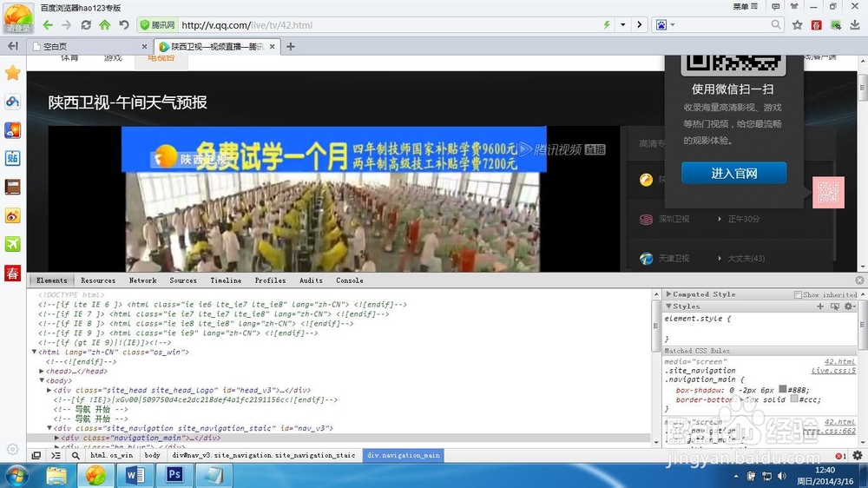
Task: Switch to the Resources tab
Action: click(98, 280)
